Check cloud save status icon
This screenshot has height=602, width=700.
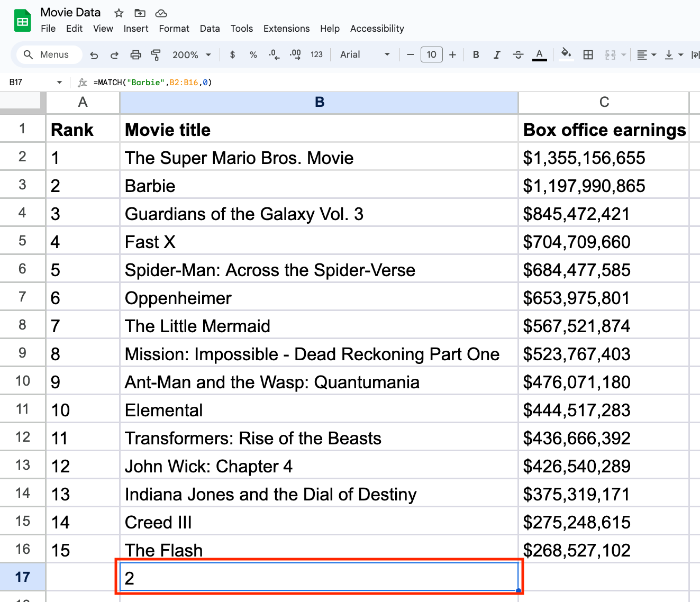161,13
